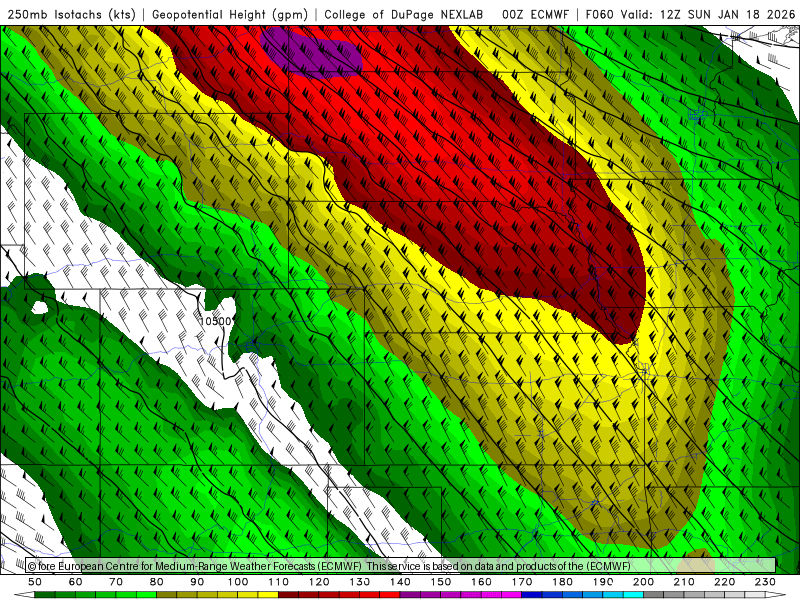The image size is (800, 600).
Task: Click the "190" color scale label
Action: 603,582
